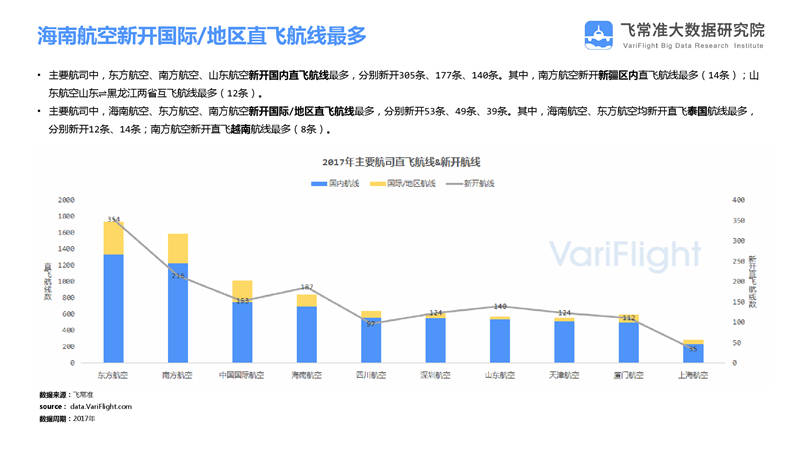
Task: Select the 新开航线 legend label
Action: (479, 184)
